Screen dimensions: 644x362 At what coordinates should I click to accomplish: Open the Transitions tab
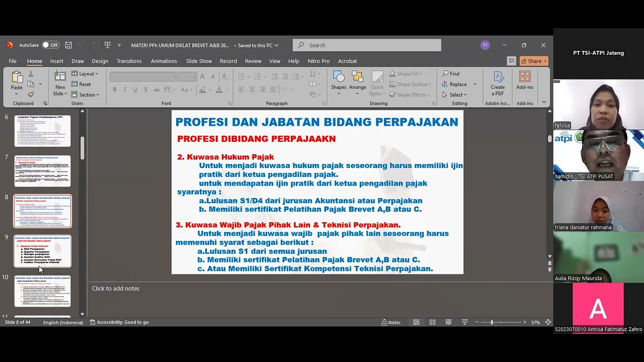point(129,61)
